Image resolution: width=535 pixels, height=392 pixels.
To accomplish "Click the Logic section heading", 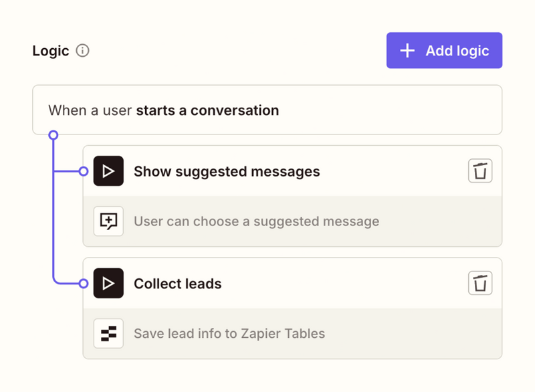I will (x=50, y=50).
